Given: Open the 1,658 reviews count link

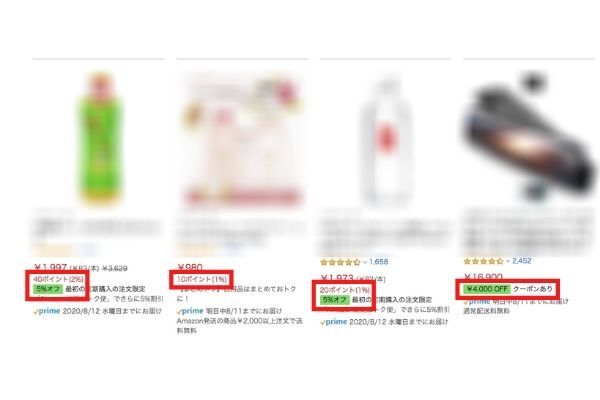Looking at the screenshot, I should click(x=378, y=262).
